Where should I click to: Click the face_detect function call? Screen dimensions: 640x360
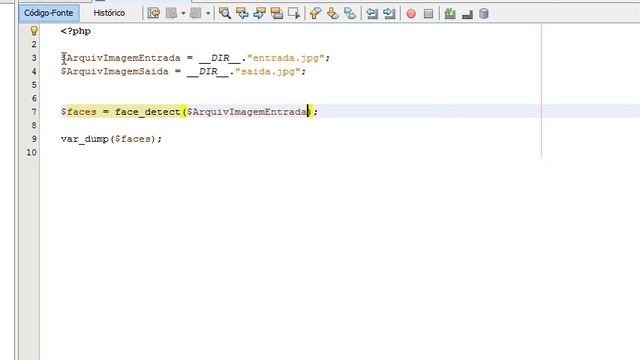tap(148, 112)
